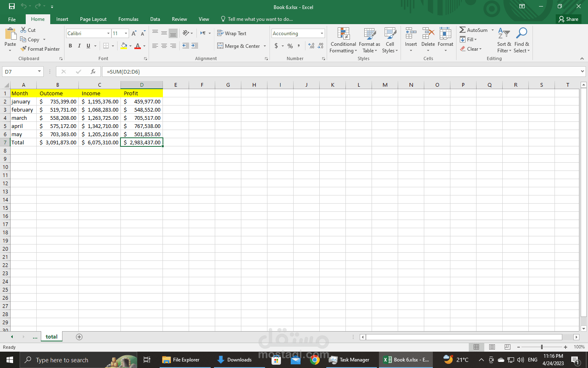Switch to the Formulas tab
Viewport: 588px width, 368px height.
[x=128, y=19]
